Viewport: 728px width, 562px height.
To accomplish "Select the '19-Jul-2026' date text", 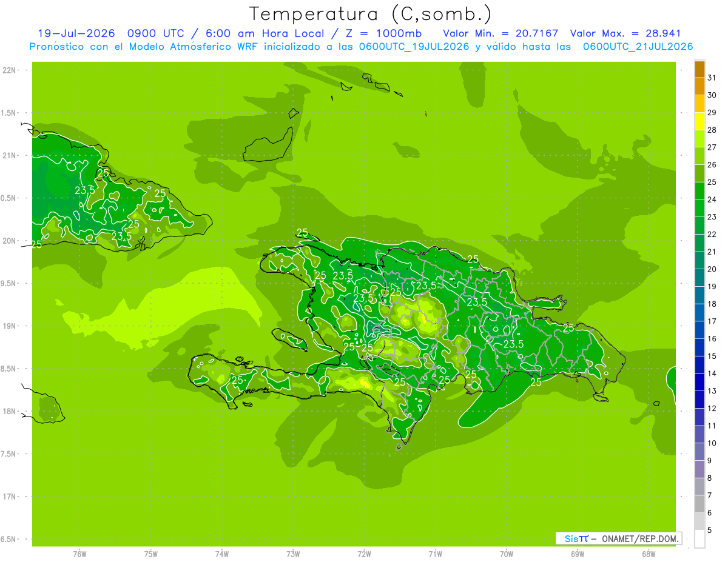I will (75, 33).
